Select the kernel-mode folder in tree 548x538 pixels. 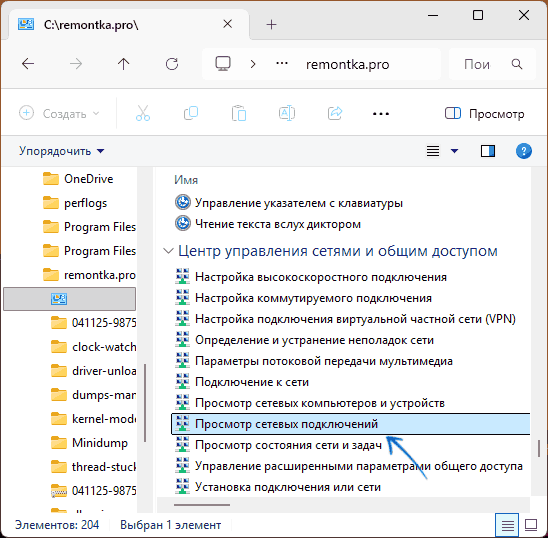pyautogui.click(x=93, y=419)
